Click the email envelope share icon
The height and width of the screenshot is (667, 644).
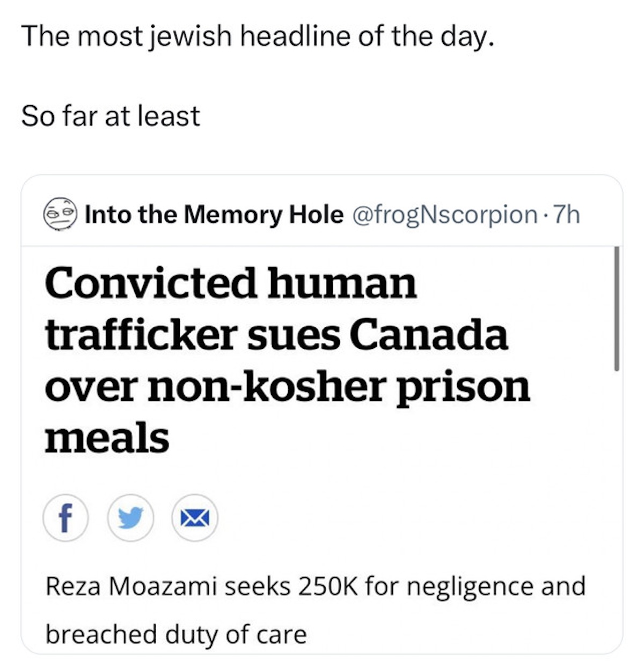[194, 518]
